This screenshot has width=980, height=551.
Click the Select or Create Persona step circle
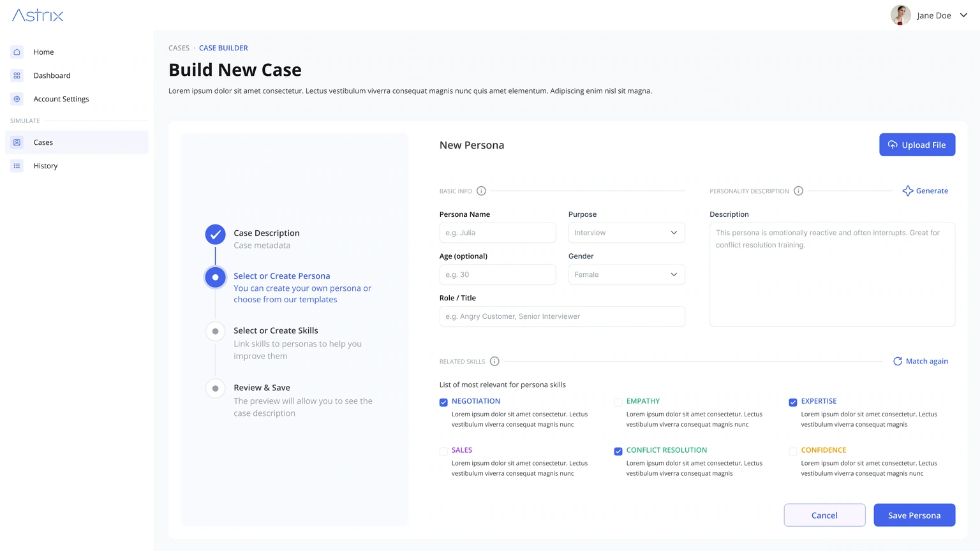(x=216, y=277)
